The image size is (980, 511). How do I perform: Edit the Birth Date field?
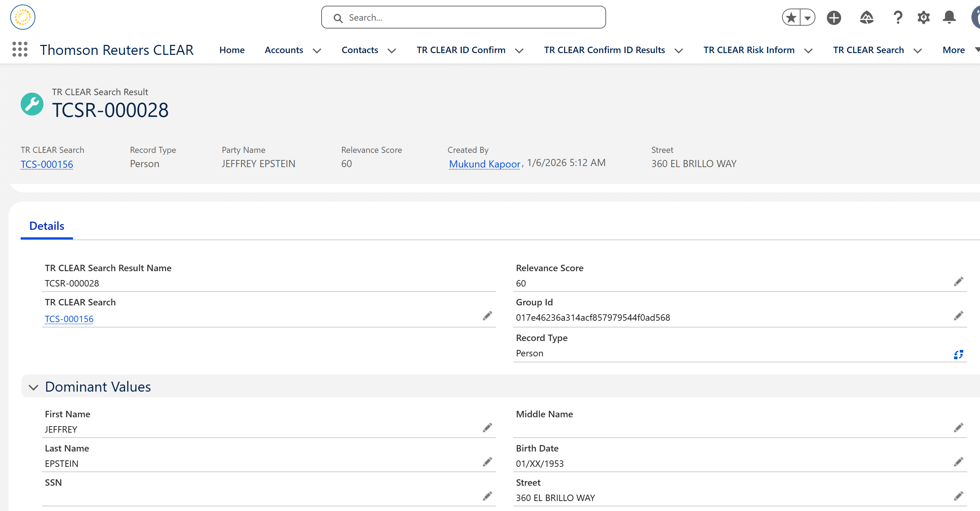click(x=958, y=462)
